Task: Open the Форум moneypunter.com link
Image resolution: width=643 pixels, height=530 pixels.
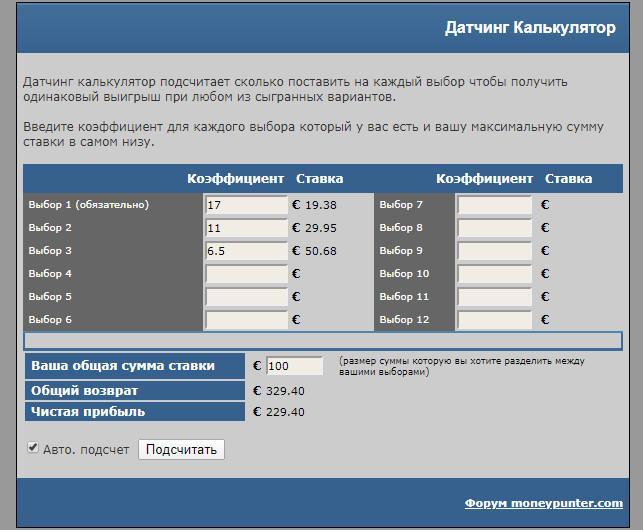Action: tap(543, 503)
